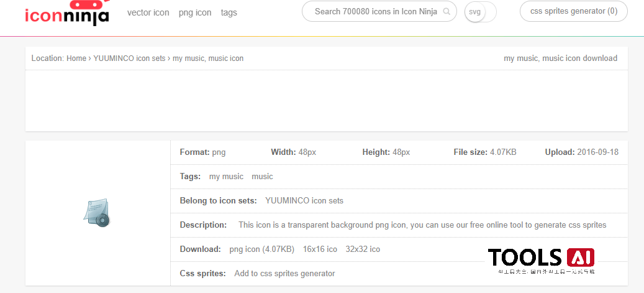644x293 pixels.
Task: Open the png icon menu
Action: click(x=195, y=12)
